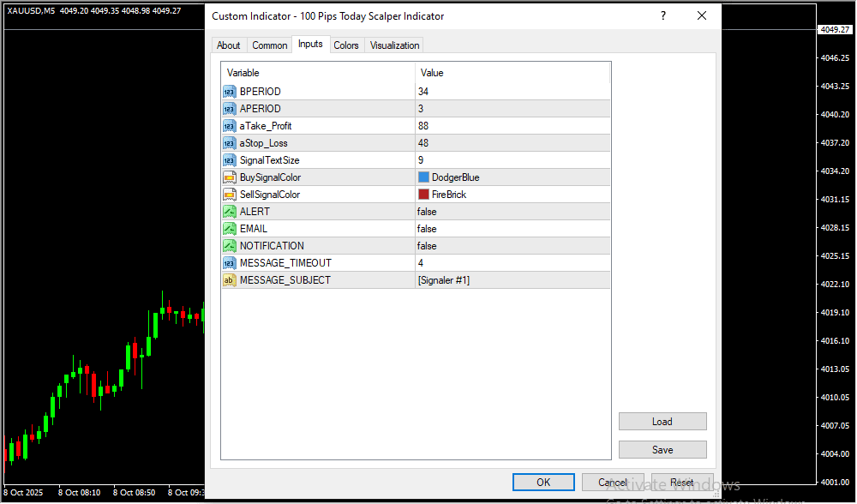Open the Visualization tab
857x504 pixels.
pyautogui.click(x=394, y=45)
